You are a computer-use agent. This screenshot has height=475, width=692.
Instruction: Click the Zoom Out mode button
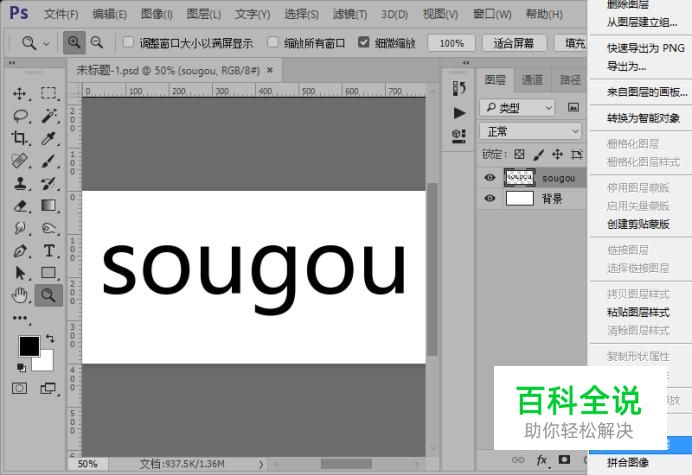click(x=97, y=43)
